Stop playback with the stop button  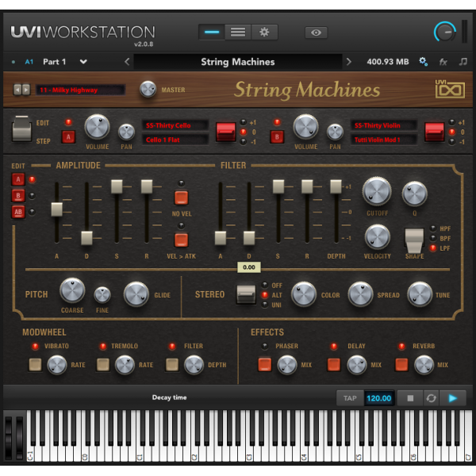[410, 398]
